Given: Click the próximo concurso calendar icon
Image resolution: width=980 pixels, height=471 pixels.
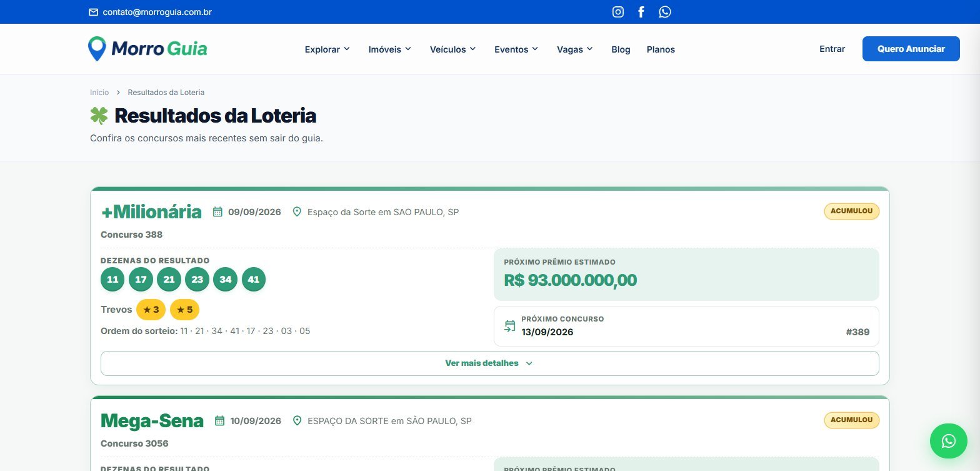Looking at the screenshot, I should (x=510, y=326).
